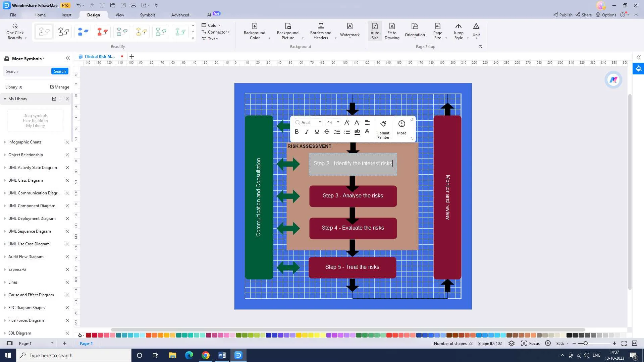Switch to the View tab

[119, 15]
